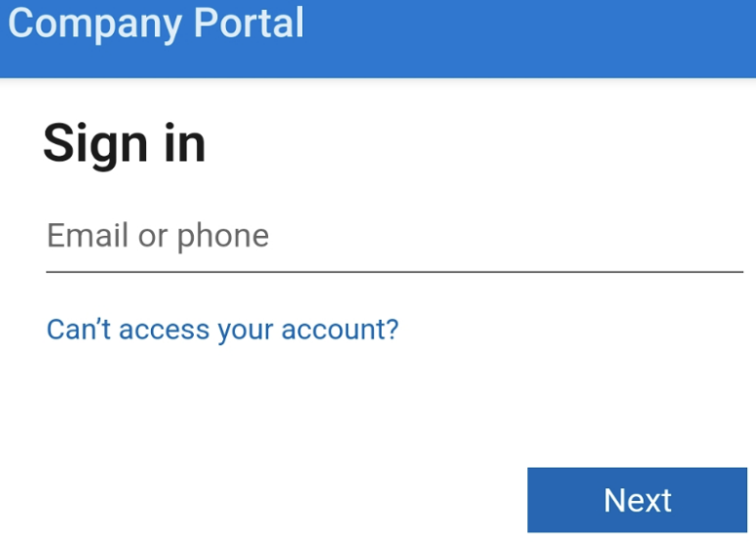Activate the sign-in email entry line

(394, 244)
